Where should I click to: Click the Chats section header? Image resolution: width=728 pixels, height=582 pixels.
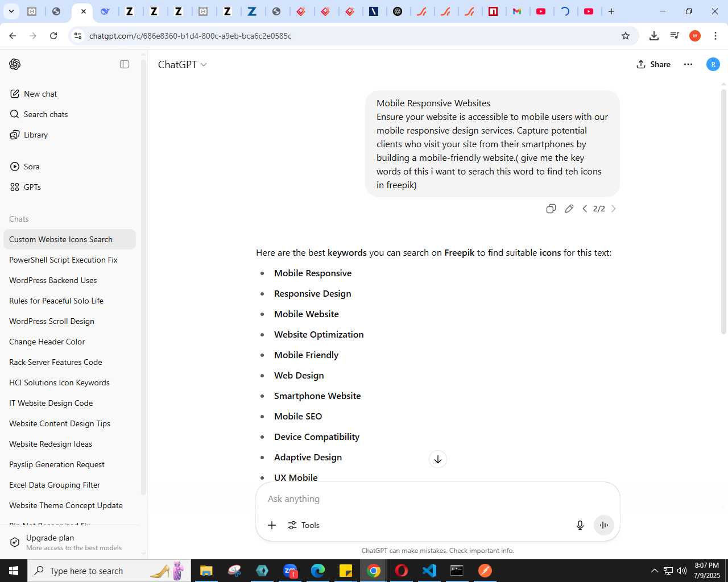click(x=19, y=219)
